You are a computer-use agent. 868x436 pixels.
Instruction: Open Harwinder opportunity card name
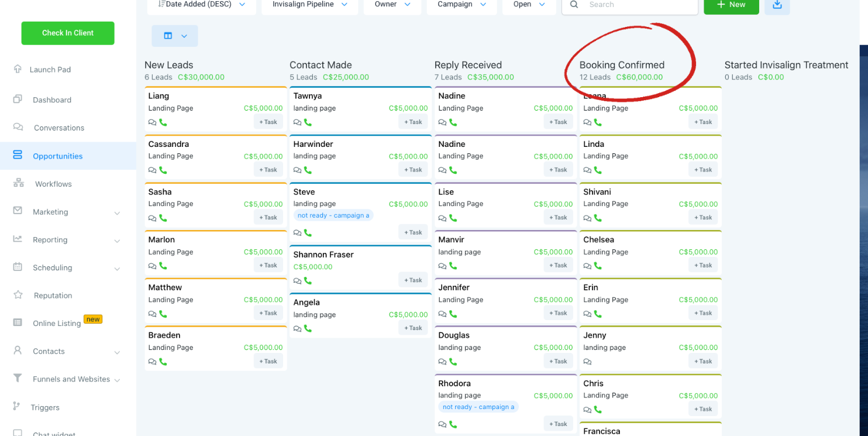click(314, 144)
